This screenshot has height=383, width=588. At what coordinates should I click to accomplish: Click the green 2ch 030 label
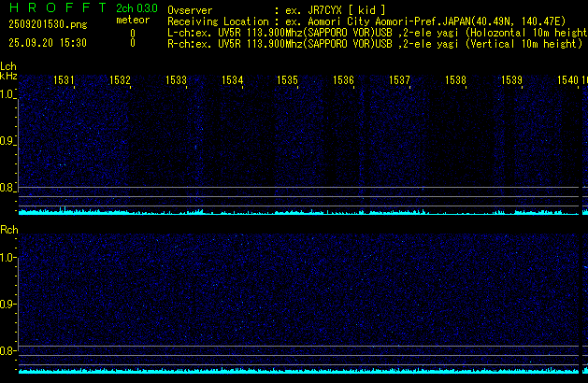[136, 8]
